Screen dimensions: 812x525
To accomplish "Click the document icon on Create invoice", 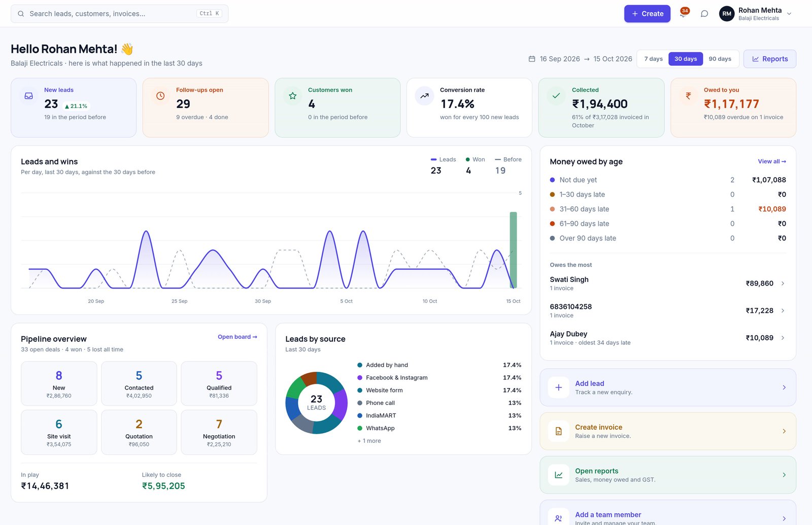I will click(x=558, y=431).
